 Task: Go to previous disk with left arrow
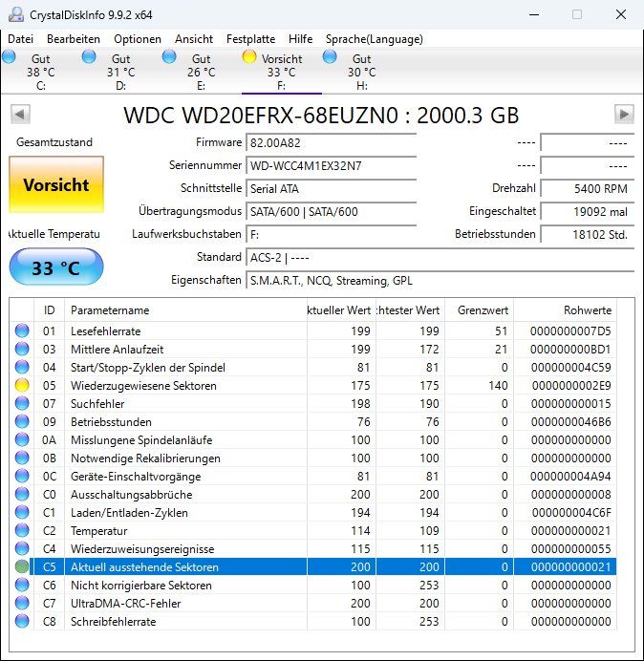coord(20,114)
